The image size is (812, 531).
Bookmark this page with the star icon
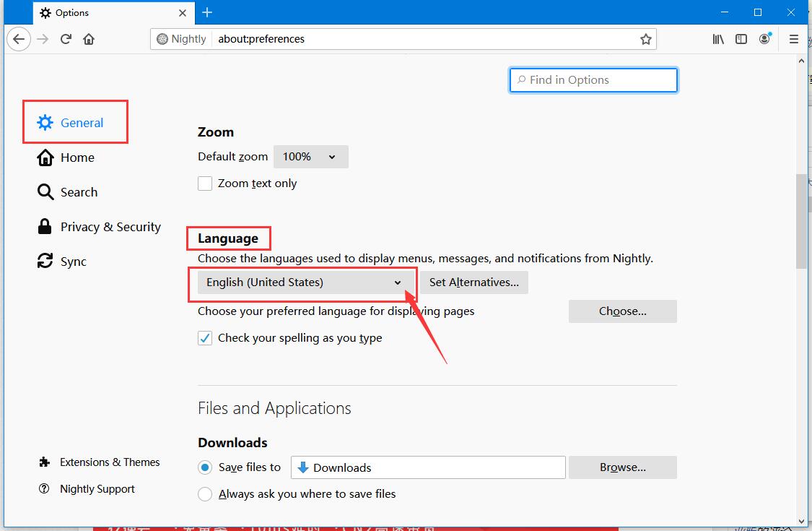(645, 39)
